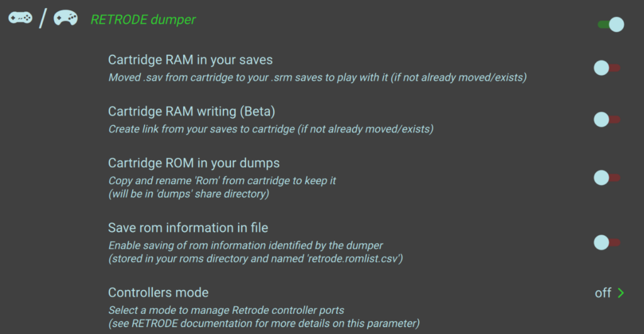644x334 pixels.
Task: Turn off the RETRODE dumper main switch
Action: (x=610, y=25)
